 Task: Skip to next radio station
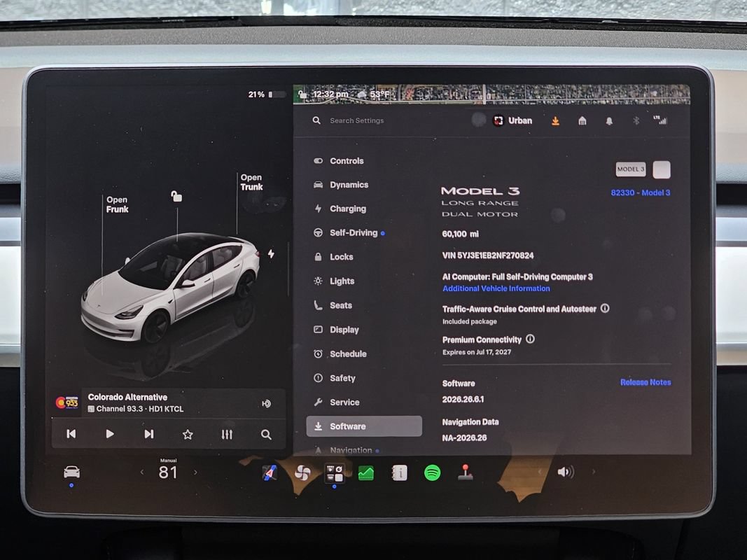coord(148,434)
